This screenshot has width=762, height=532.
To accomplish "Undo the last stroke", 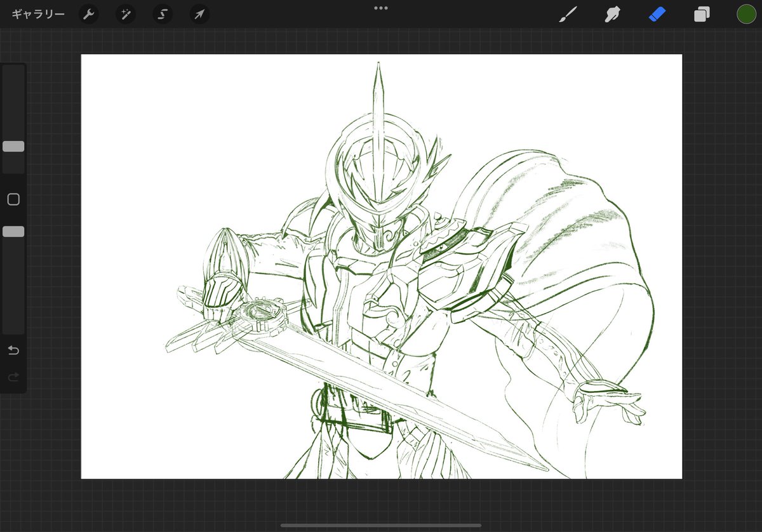I will coord(13,350).
